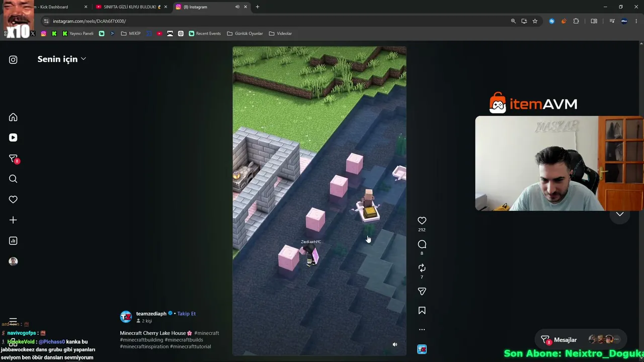Go to the next reel with the down chevron
The image size is (644, 362).
click(x=620, y=214)
